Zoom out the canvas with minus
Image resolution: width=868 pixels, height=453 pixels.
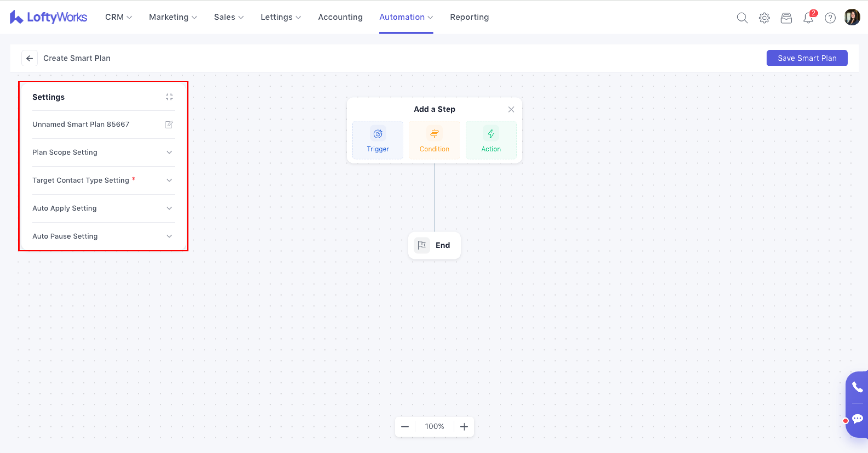[x=405, y=427]
